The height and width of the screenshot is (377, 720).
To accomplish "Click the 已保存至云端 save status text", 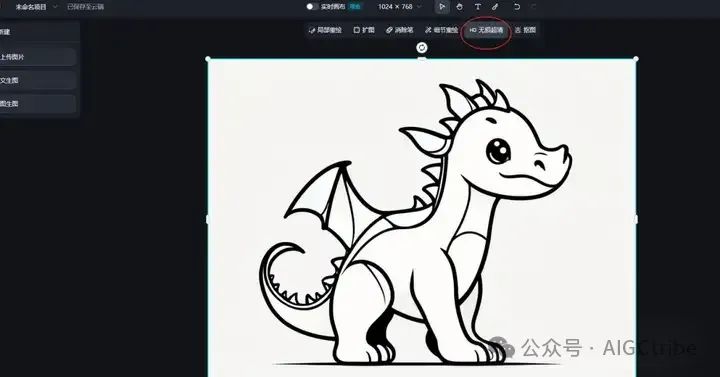I will coord(85,7).
